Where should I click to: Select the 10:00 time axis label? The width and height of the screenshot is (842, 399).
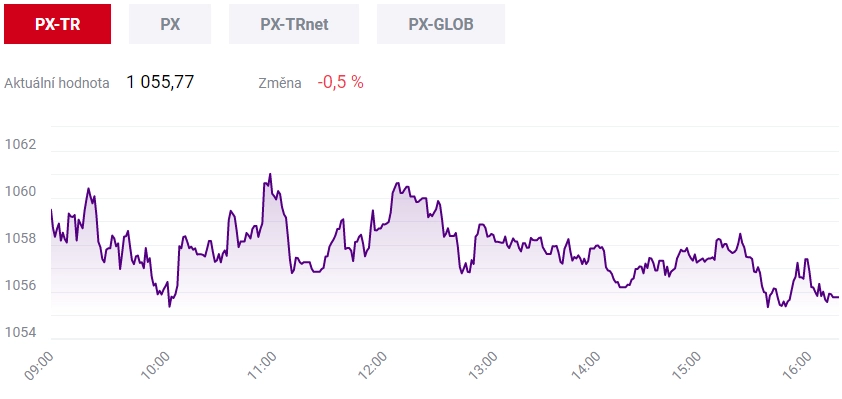click(155, 366)
